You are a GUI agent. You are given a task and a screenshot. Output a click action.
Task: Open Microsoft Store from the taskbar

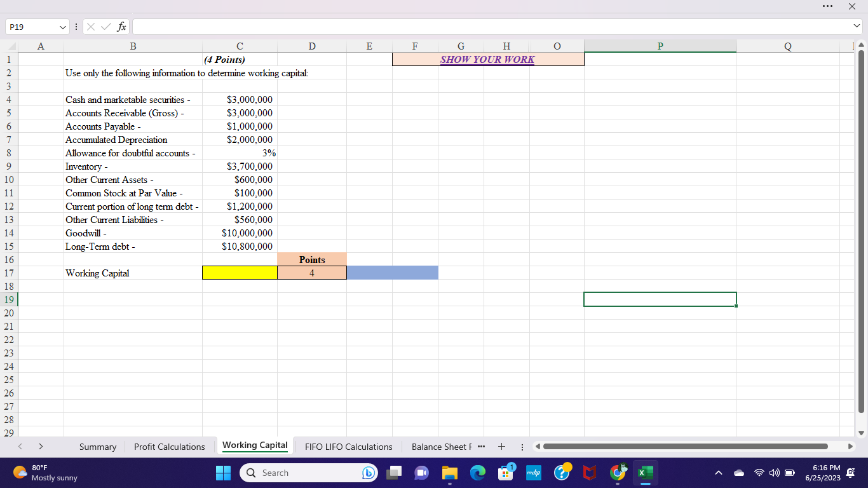[506, 473]
